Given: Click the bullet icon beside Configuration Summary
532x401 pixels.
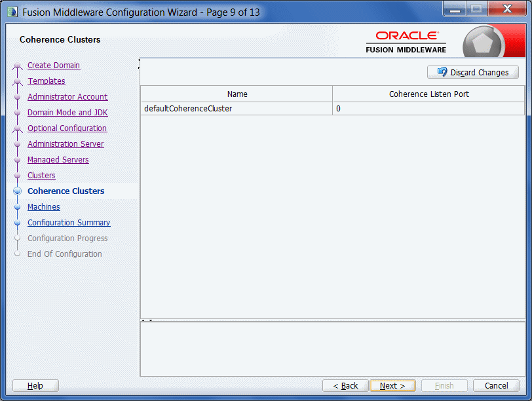Looking at the screenshot, I should point(17,223).
